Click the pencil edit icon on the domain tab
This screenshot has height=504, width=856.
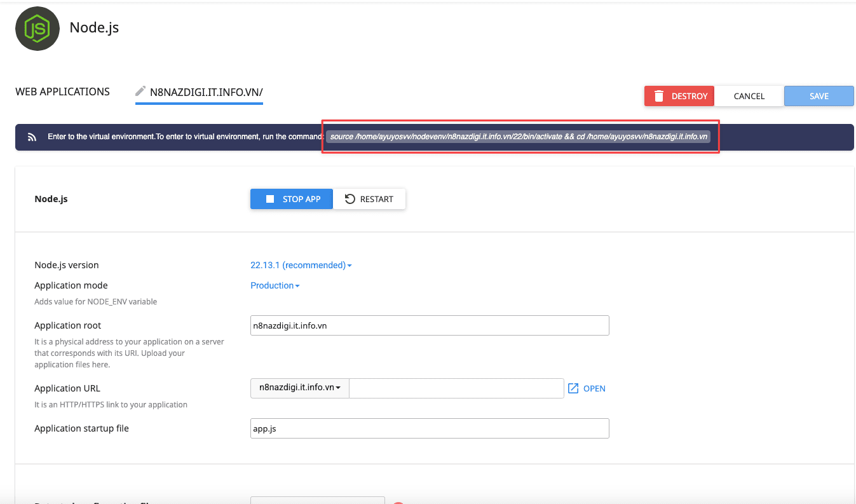[139, 90]
